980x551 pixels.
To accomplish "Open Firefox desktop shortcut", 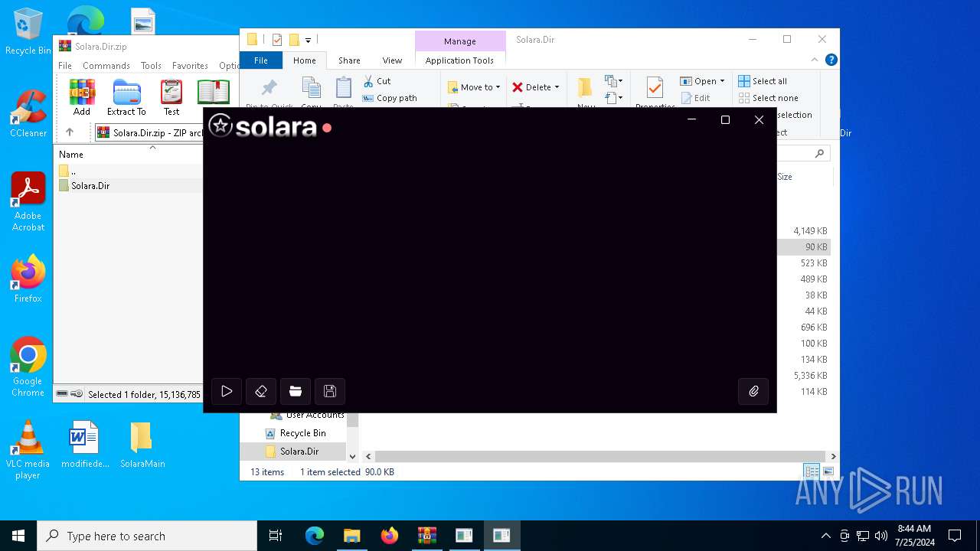I will pos(28,279).
